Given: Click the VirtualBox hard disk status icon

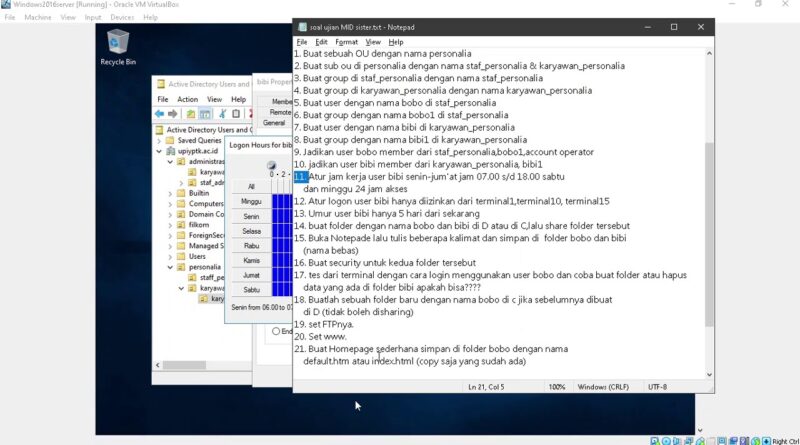Looking at the screenshot, I should (655, 441).
